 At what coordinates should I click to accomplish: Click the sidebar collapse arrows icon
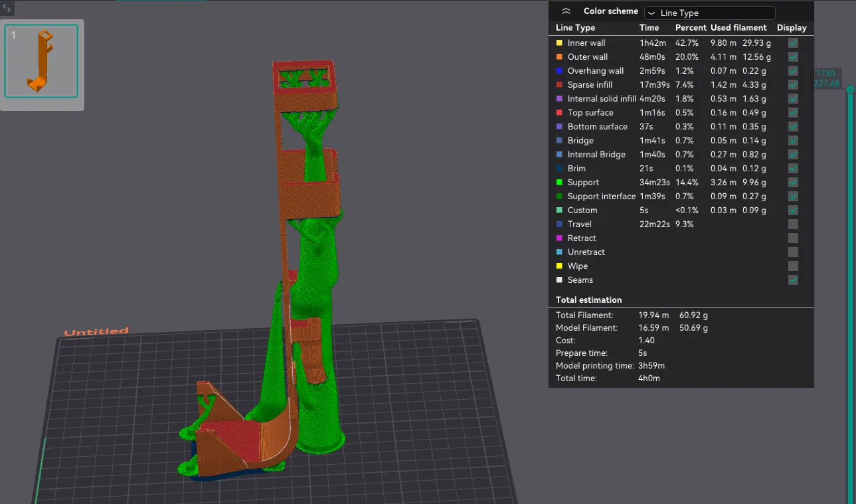click(x=7, y=8)
